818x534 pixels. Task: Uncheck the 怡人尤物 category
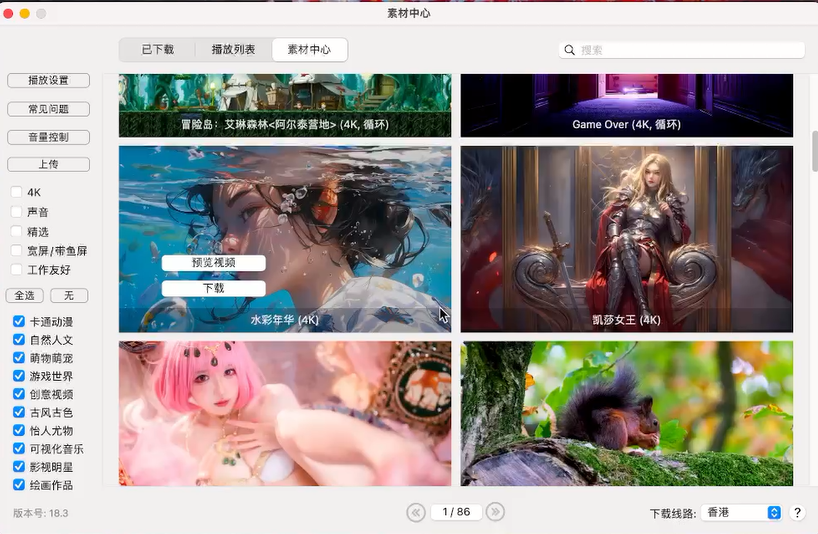tap(19, 430)
